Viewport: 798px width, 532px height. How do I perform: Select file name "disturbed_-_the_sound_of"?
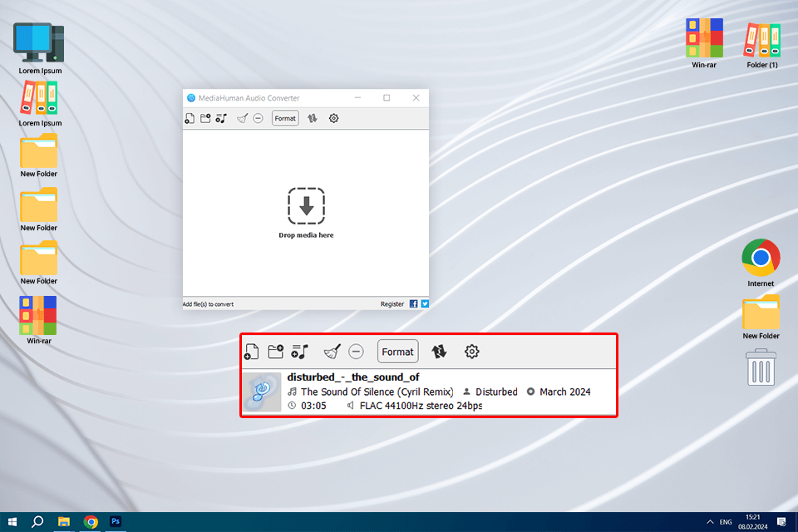click(x=352, y=377)
